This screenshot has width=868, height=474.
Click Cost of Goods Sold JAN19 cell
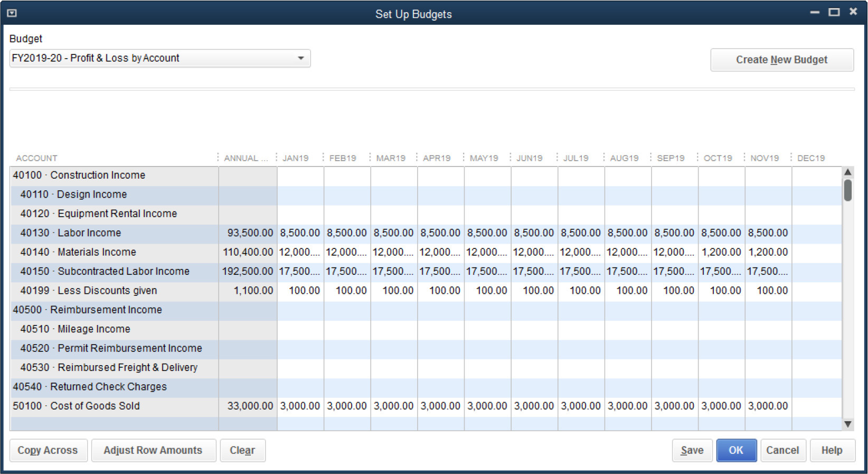(x=300, y=406)
